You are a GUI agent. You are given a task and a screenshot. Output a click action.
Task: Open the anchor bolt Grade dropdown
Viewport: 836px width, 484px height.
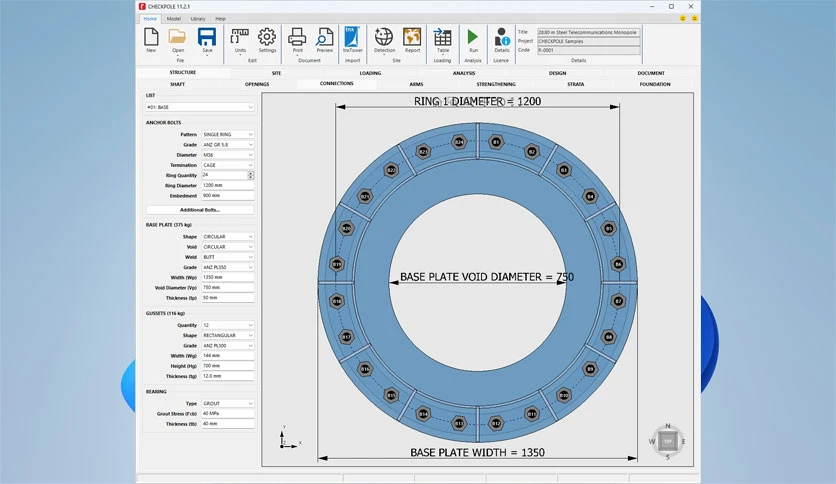(228, 144)
